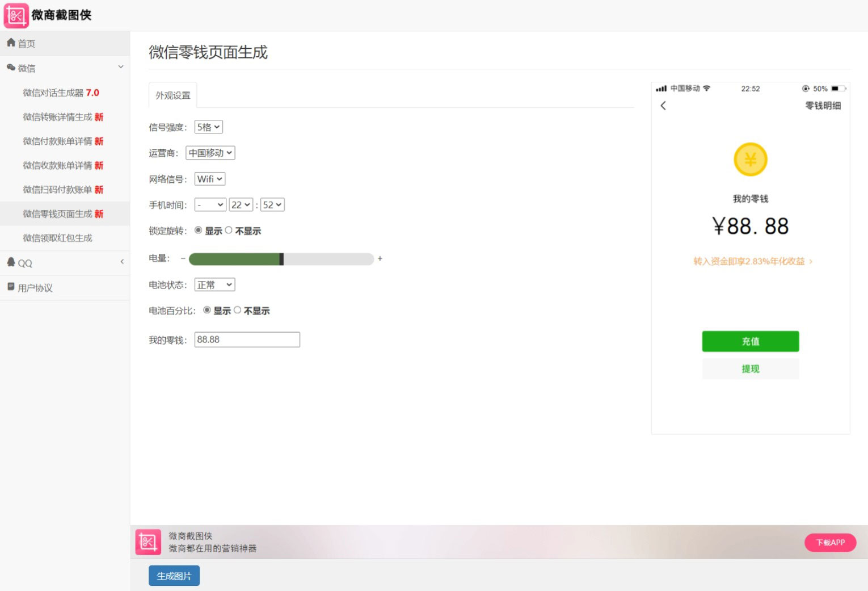Viewport: 868px width, 591px height.
Task: Click the back arrow in phone preview
Action: point(663,106)
